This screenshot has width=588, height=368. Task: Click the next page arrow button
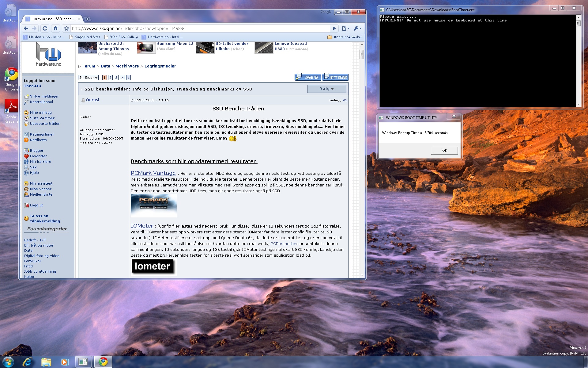point(122,78)
